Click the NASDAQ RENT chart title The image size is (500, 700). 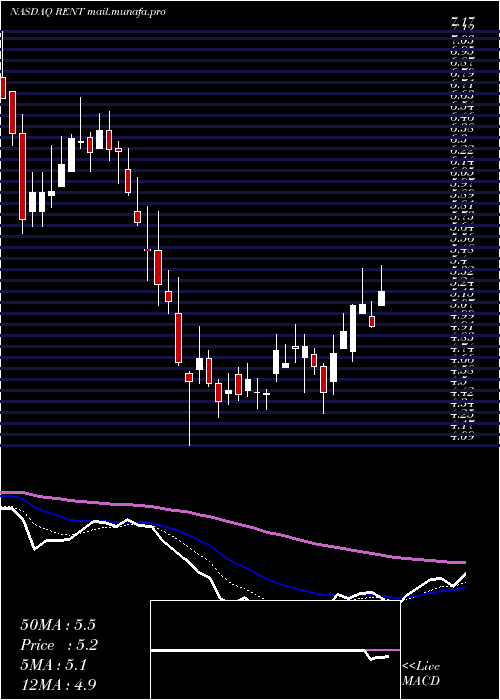[88, 12]
